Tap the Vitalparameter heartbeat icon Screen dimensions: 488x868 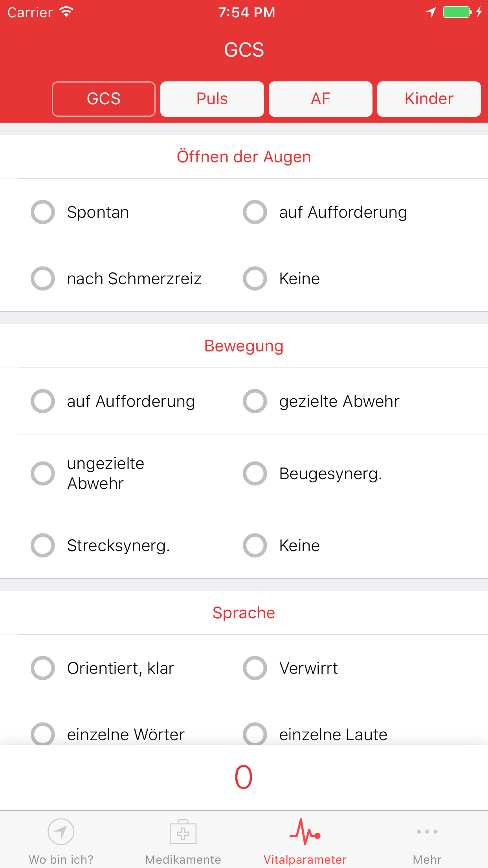pyautogui.click(x=305, y=832)
